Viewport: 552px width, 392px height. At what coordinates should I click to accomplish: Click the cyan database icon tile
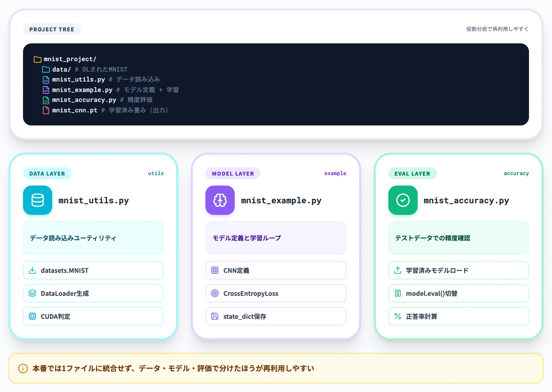38,200
